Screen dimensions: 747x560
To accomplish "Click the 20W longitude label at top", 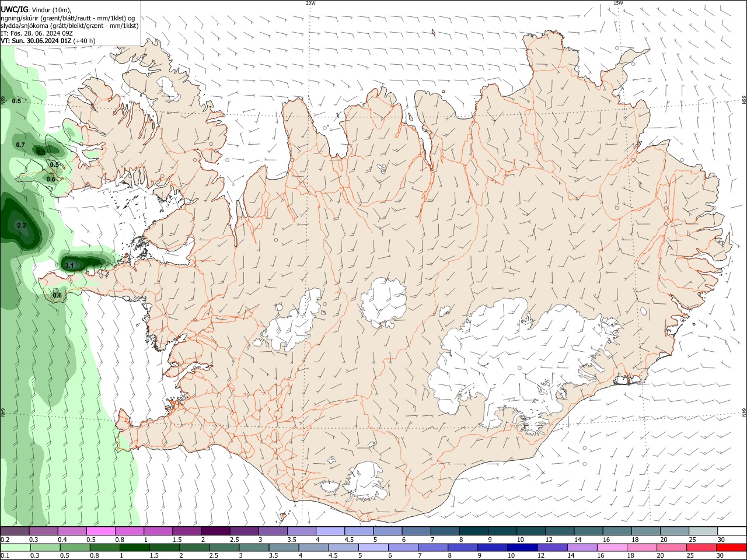I will tap(310, 3).
